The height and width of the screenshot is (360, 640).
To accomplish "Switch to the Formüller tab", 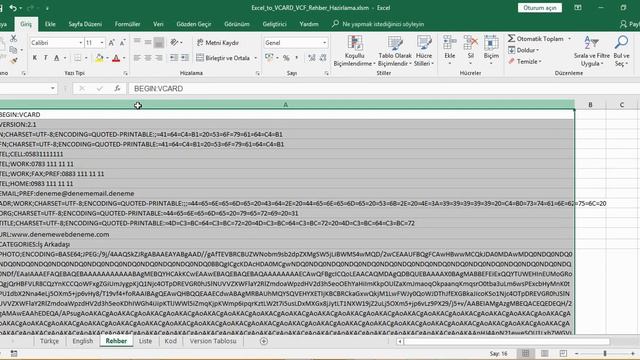I will (127, 24).
